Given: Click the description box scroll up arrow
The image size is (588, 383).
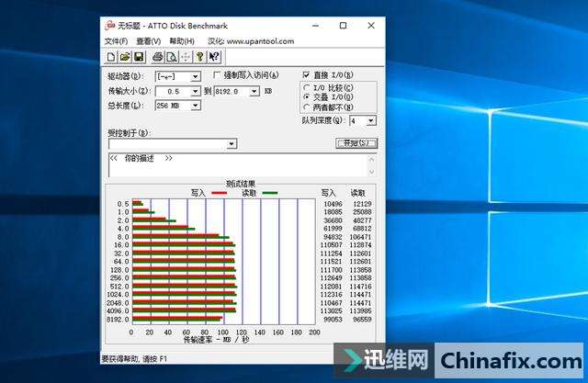Looking at the screenshot, I should (371, 159).
